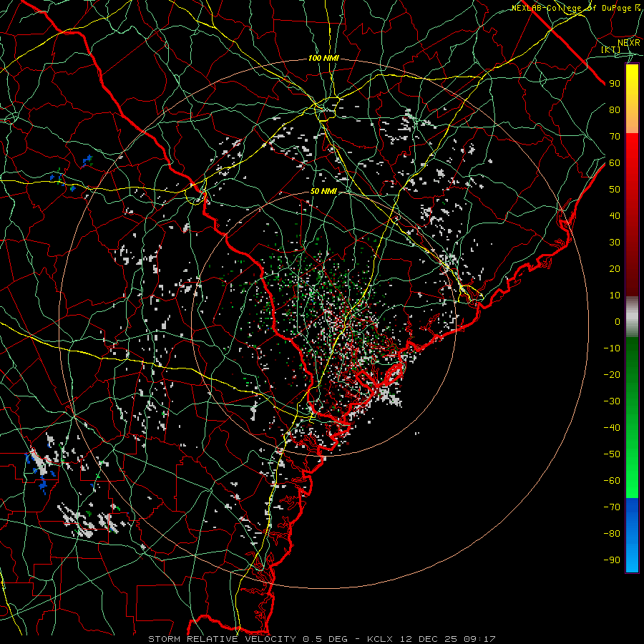644x644 pixels.
Task: Click the 10 value on velocity scale
Action: [x=615, y=296]
